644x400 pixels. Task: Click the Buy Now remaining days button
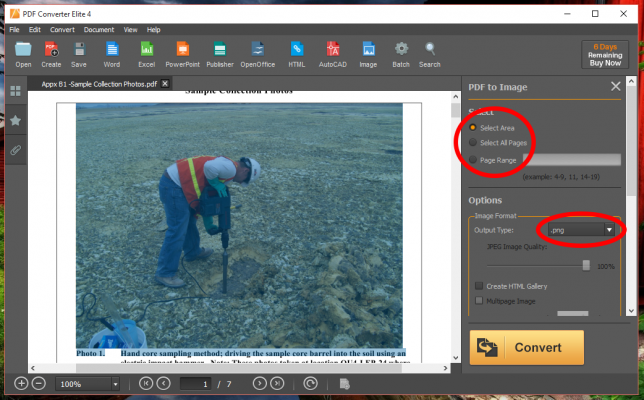(605, 54)
